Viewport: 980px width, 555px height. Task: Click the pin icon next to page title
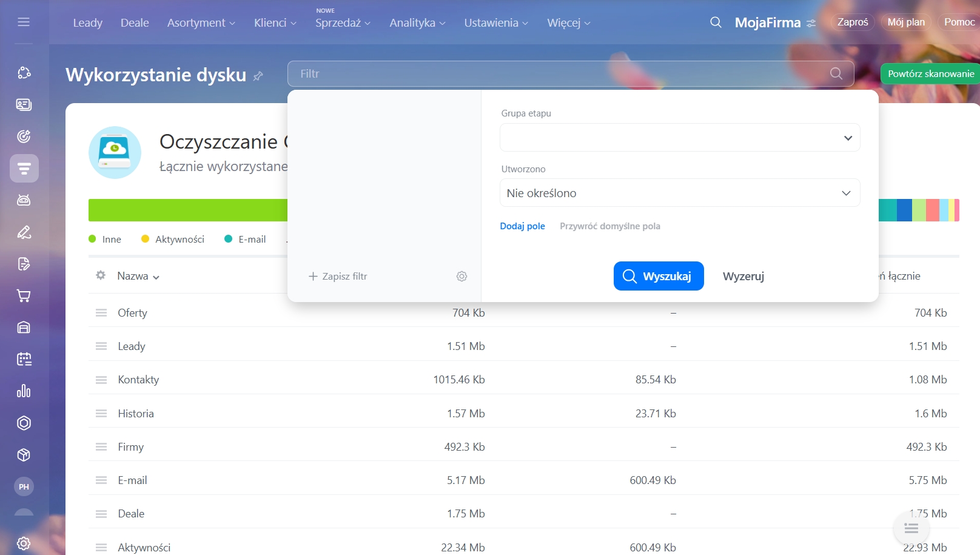[258, 76]
